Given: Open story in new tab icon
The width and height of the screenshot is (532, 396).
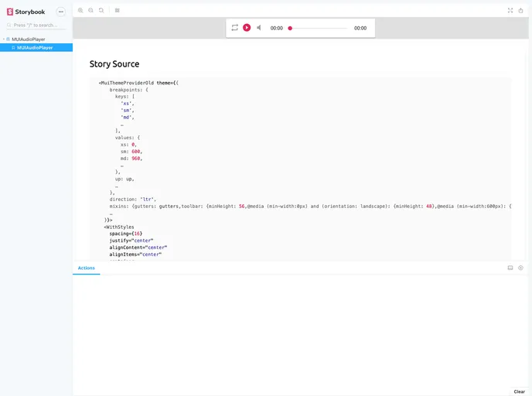Looking at the screenshot, I should [x=521, y=10].
